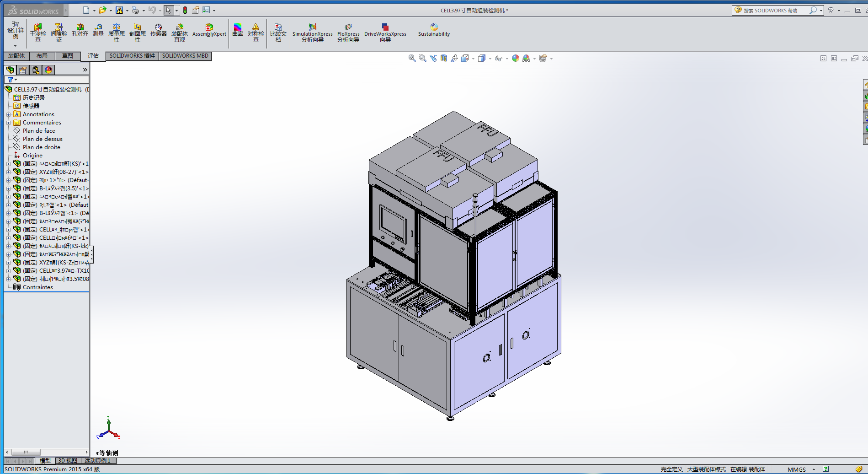Run the 对称检查 symmetry check

tap(256, 33)
